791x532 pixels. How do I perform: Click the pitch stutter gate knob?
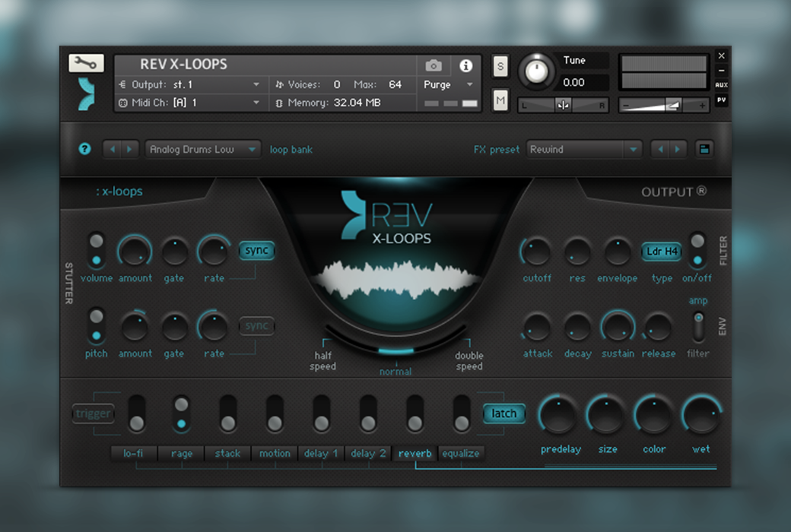[174, 327]
